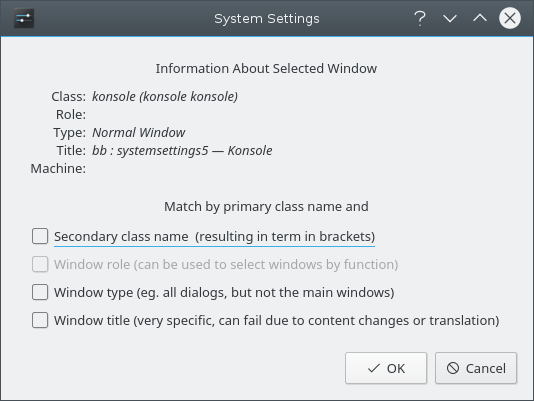Select the class value 'konsole (konsole konsole)'
Screen dimensions: 534x401
pos(165,97)
